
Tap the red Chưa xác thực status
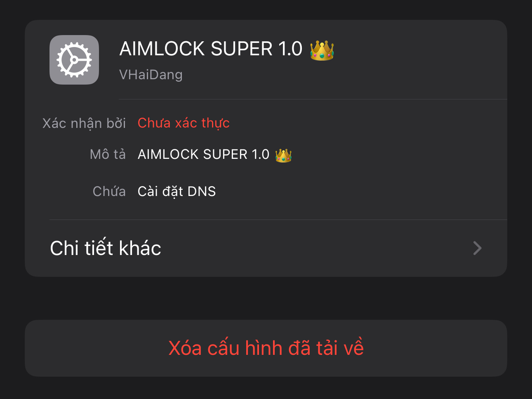pyautogui.click(x=184, y=123)
